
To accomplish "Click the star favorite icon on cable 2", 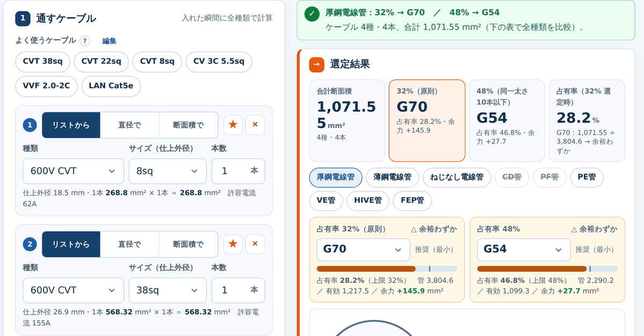I will (x=233, y=244).
